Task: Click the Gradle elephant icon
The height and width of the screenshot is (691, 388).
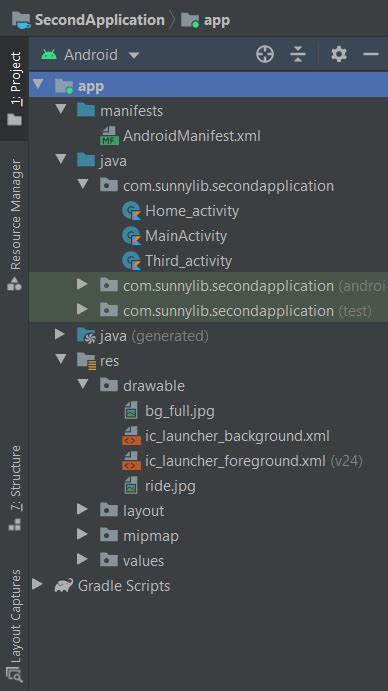Action: point(63,586)
